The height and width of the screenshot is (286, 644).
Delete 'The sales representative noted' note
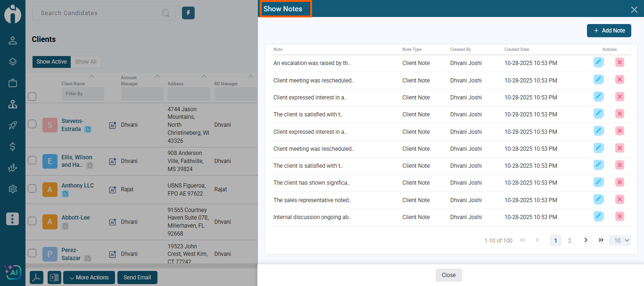click(x=619, y=199)
